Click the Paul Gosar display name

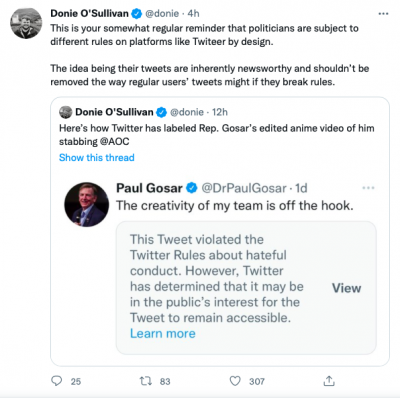coord(149,188)
